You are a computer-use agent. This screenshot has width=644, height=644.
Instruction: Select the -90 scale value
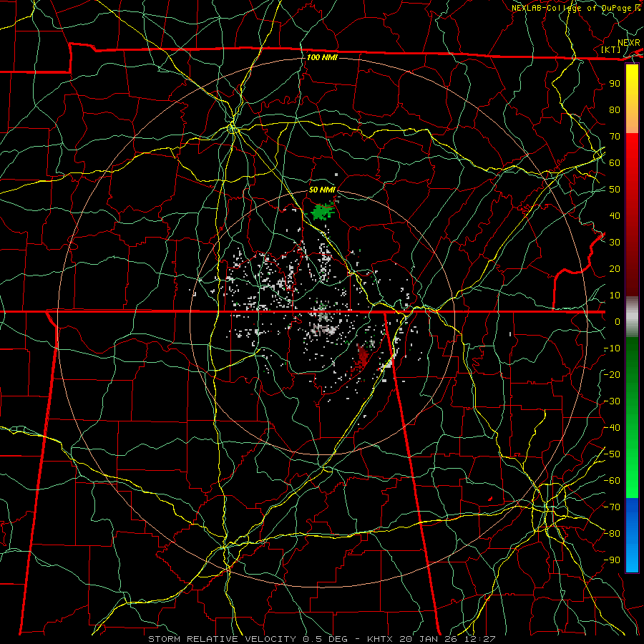(612, 560)
